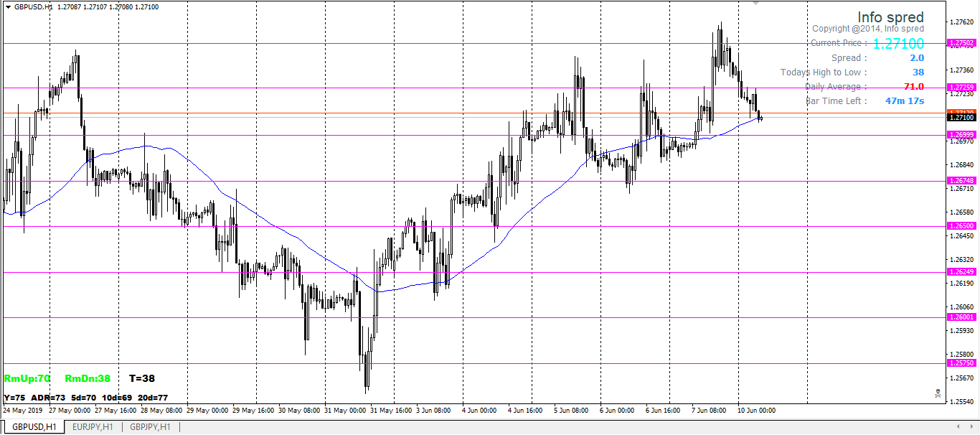Screen dimensions: 980x435
Task: Click the magenta 1.26748 level label
Action: click(x=961, y=181)
